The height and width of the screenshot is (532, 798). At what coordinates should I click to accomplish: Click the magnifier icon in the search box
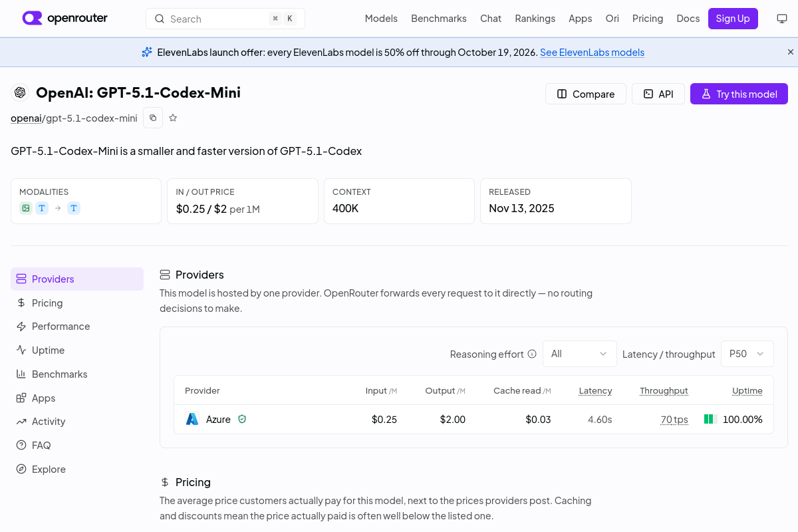tap(160, 19)
